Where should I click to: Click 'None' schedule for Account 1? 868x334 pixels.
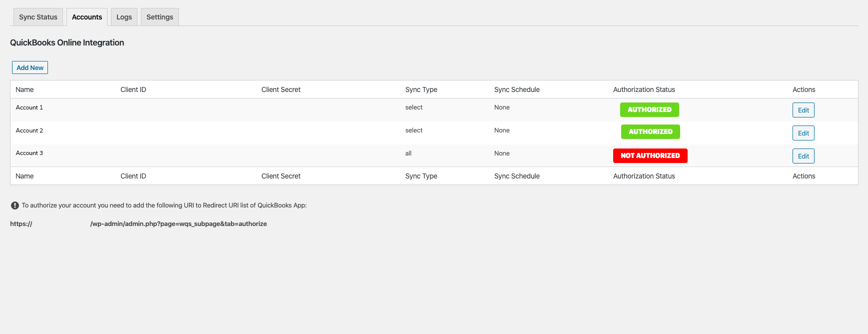point(502,107)
